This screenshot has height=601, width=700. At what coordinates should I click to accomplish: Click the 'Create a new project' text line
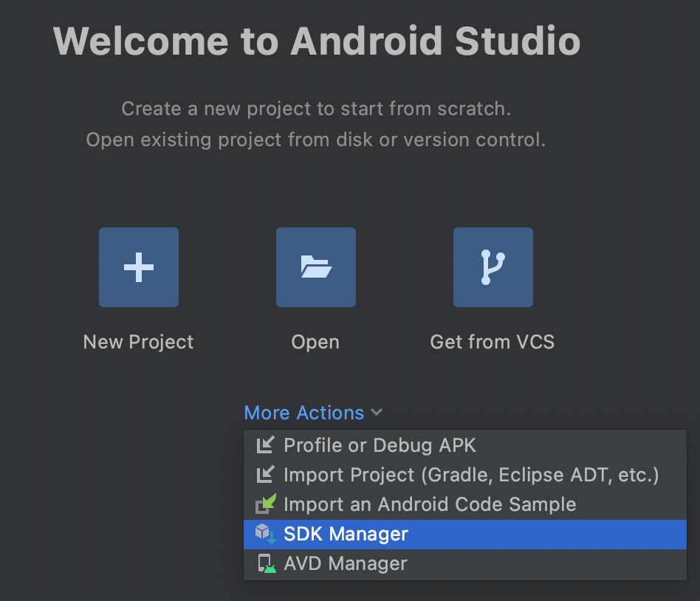316,109
